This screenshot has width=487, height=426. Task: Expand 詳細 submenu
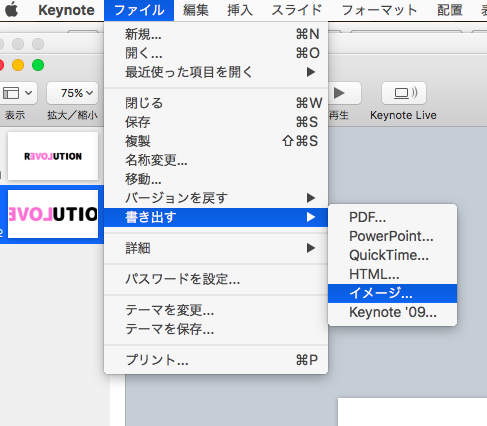[x=216, y=248]
